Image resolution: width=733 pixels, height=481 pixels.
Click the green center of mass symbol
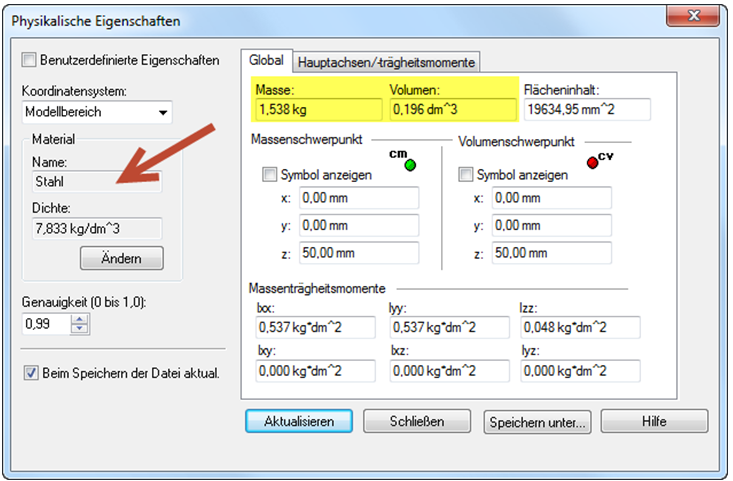[410, 164]
